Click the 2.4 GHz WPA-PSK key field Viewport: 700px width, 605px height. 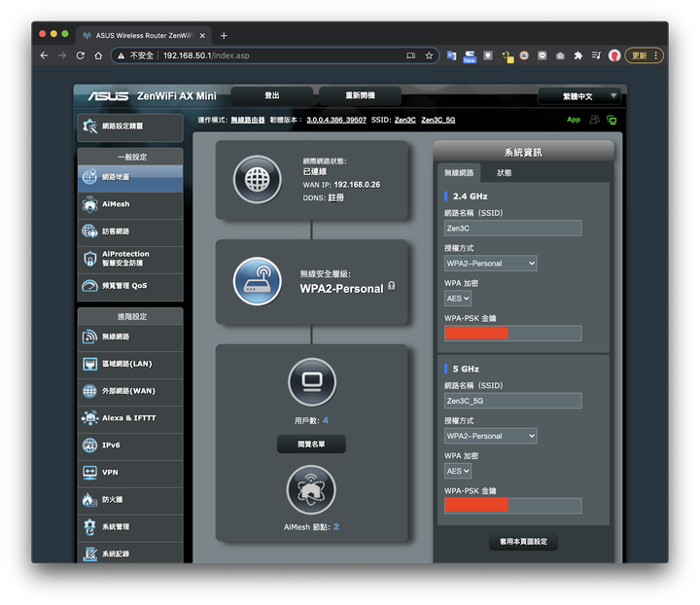(x=513, y=334)
